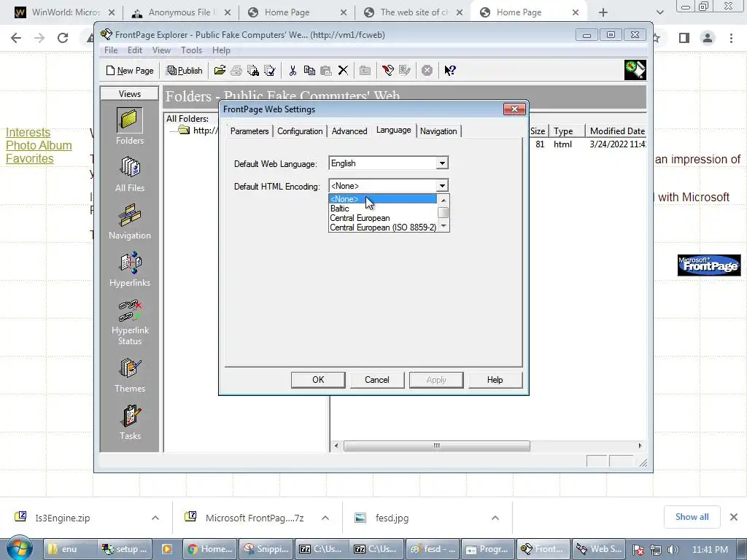This screenshot has height=560, width=747.
Task: Click the Microsoft FrontPage badge image
Action: [x=709, y=265]
